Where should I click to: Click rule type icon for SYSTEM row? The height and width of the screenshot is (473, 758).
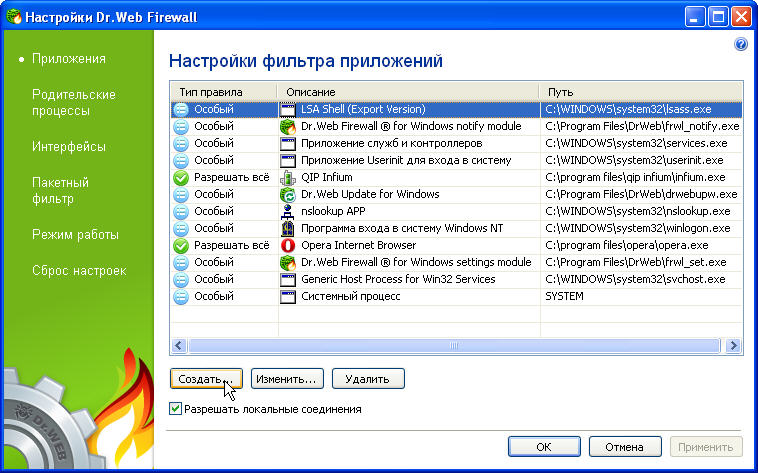click(181, 296)
